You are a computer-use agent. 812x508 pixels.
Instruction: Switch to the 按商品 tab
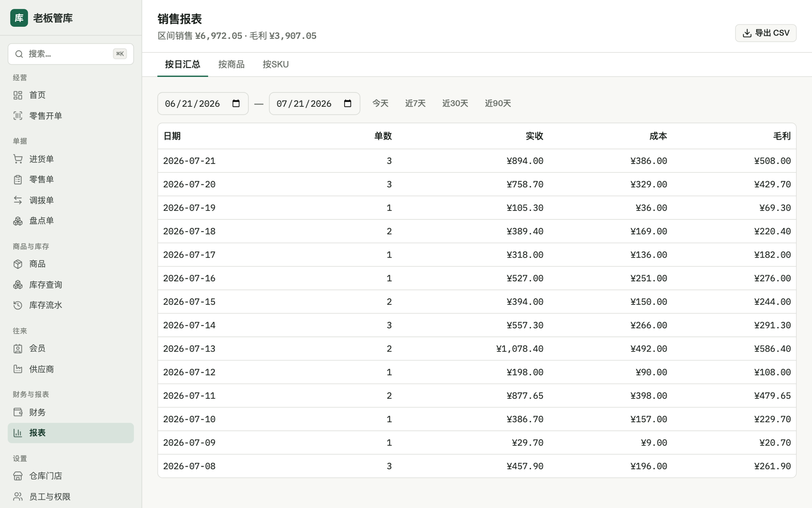(231, 65)
